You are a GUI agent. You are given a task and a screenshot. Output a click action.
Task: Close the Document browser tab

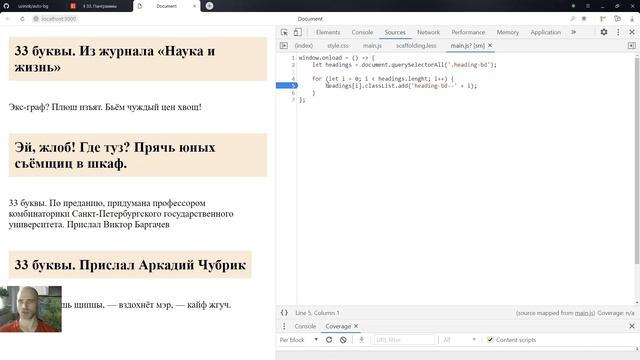click(x=194, y=6)
